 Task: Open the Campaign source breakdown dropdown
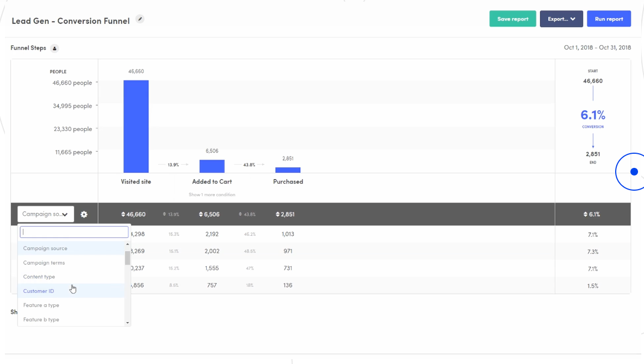(45, 214)
